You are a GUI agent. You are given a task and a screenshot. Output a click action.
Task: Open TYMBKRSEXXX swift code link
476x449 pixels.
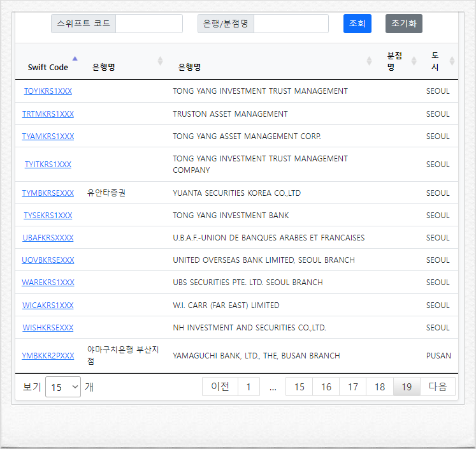(48, 193)
